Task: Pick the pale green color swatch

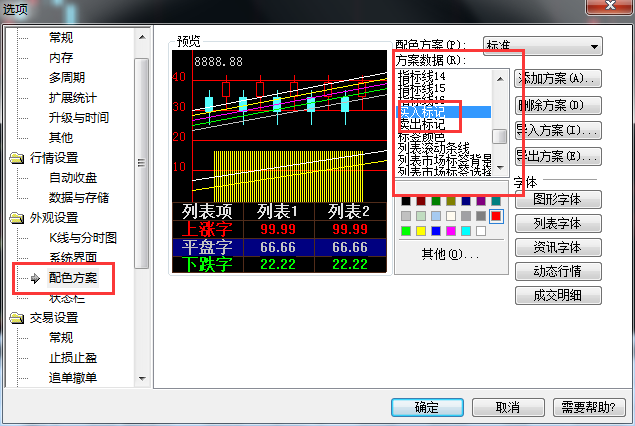Action: pos(421,216)
